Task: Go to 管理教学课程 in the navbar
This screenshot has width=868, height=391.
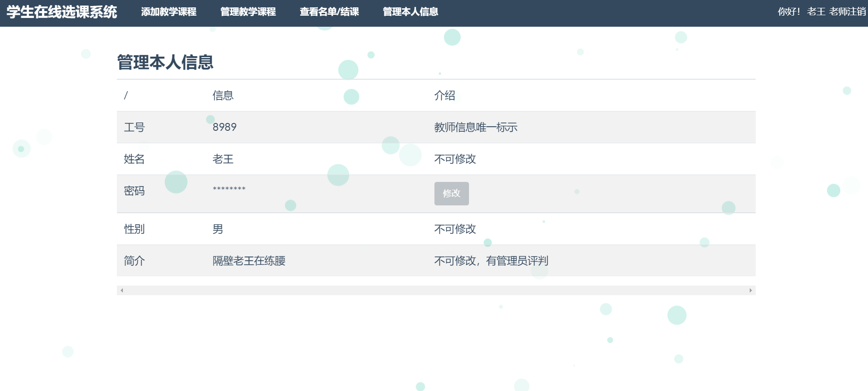Action: coord(248,12)
